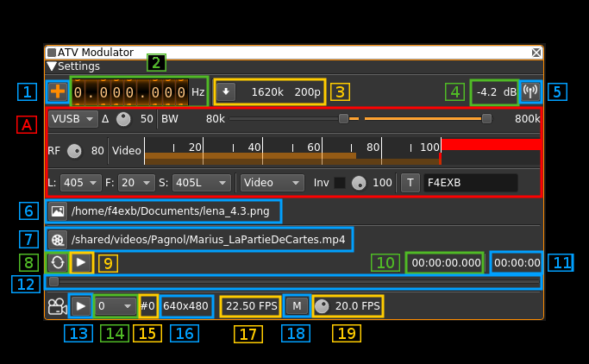This screenshot has height=364, width=589.
Task: Click the video playback position slider handle
Action: click(53, 282)
